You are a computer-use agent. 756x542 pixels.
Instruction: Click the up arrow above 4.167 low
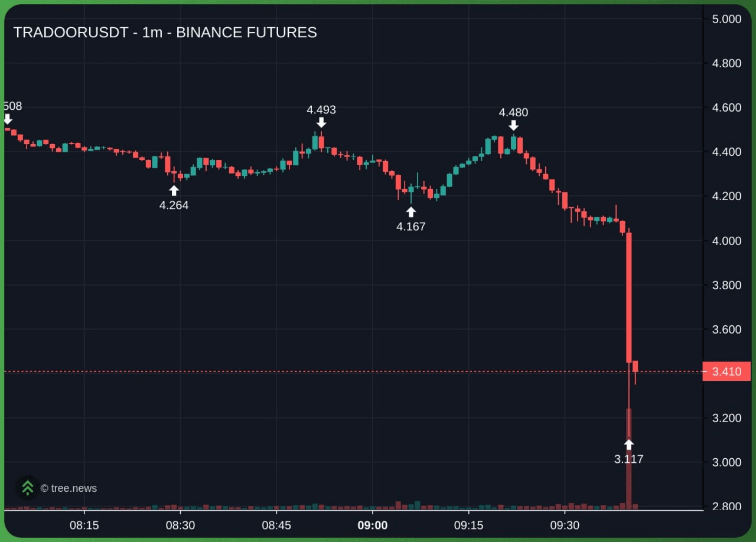(x=411, y=212)
